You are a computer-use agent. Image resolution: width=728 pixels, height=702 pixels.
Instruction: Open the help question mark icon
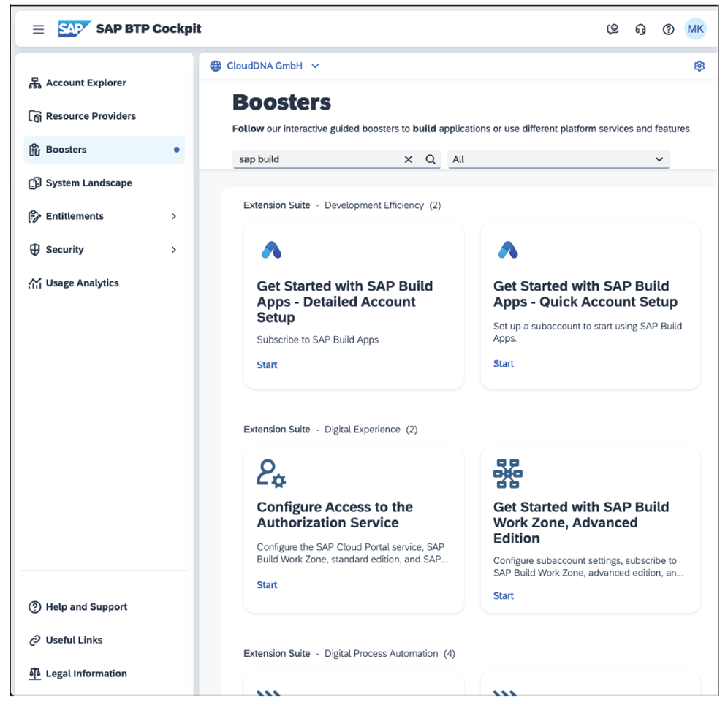tap(668, 29)
